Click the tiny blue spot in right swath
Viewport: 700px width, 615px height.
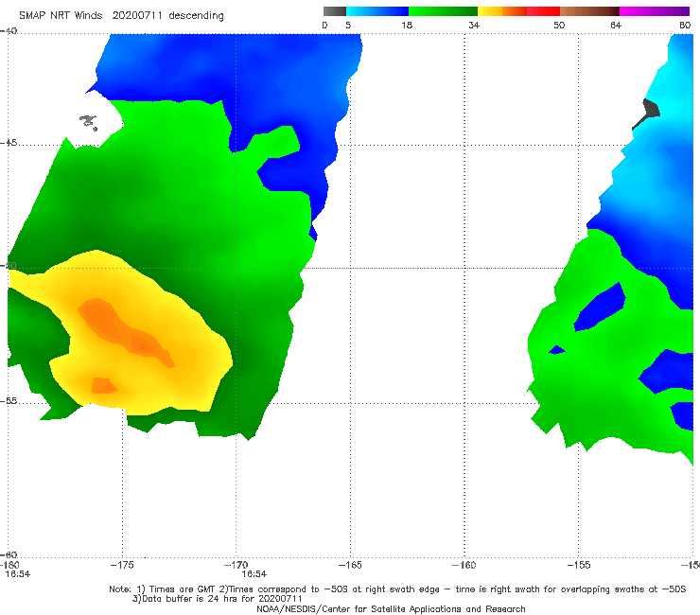click(557, 350)
